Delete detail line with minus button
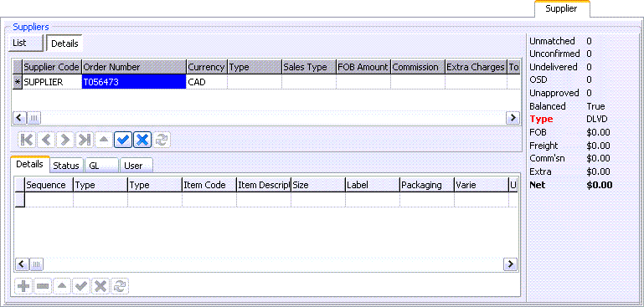 point(43,286)
